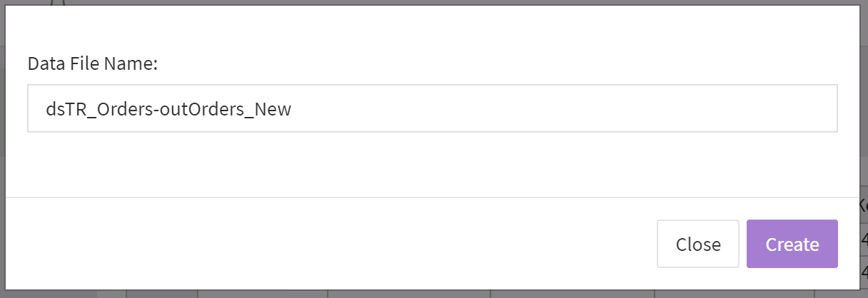
Task: Click the dsTR_Orders-outOrders_New text in the field
Action: pyautogui.click(x=169, y=109)
